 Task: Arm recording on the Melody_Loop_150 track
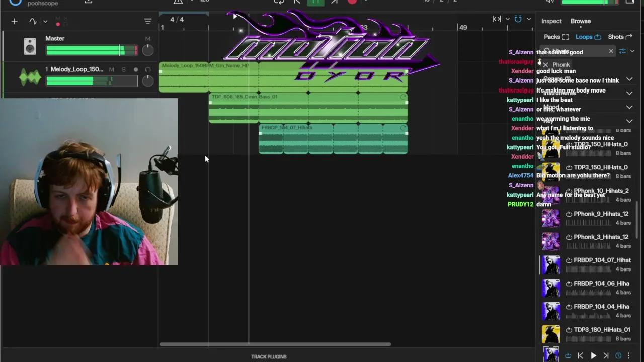[135, 69]
